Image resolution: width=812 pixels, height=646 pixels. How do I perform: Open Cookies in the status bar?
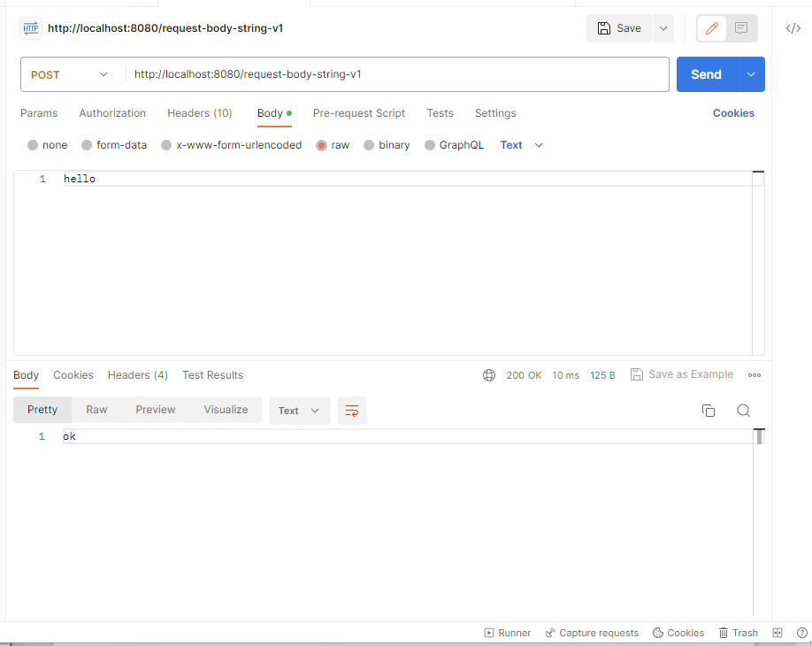(678, 633)
